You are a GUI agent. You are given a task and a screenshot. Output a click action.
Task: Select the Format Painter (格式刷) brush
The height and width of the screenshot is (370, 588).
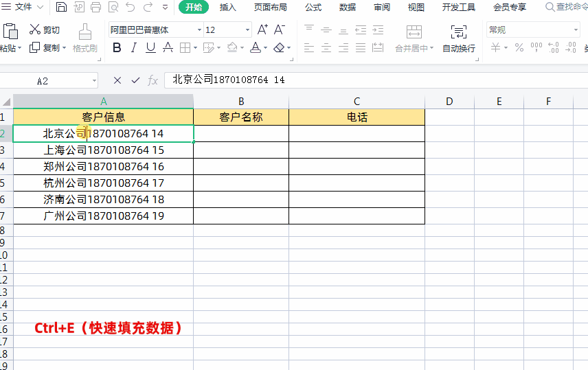point(85,38)
